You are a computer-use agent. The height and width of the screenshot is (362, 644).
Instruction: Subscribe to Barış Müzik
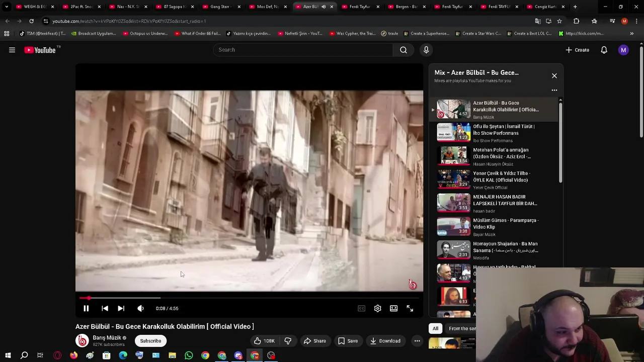(x=150, y=341)
